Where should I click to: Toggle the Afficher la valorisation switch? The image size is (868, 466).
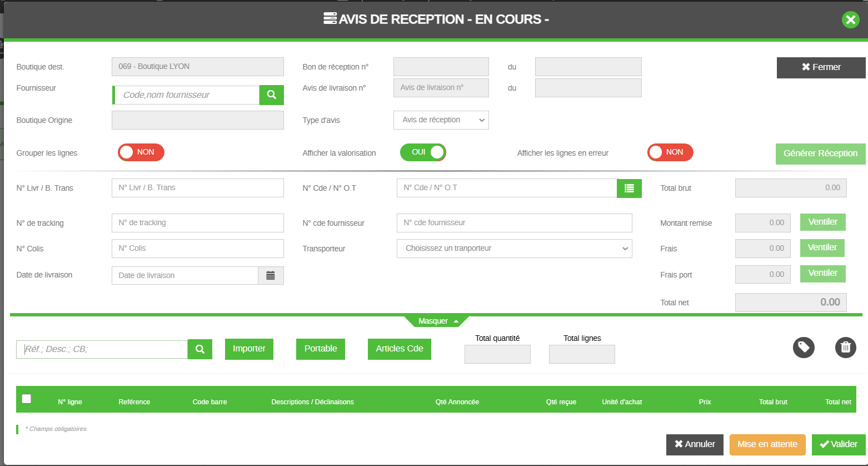423,152
